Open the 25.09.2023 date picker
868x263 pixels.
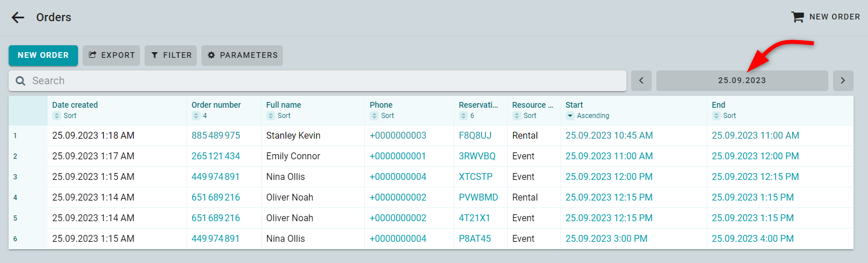pyautogui.click(x=742, y=81)
